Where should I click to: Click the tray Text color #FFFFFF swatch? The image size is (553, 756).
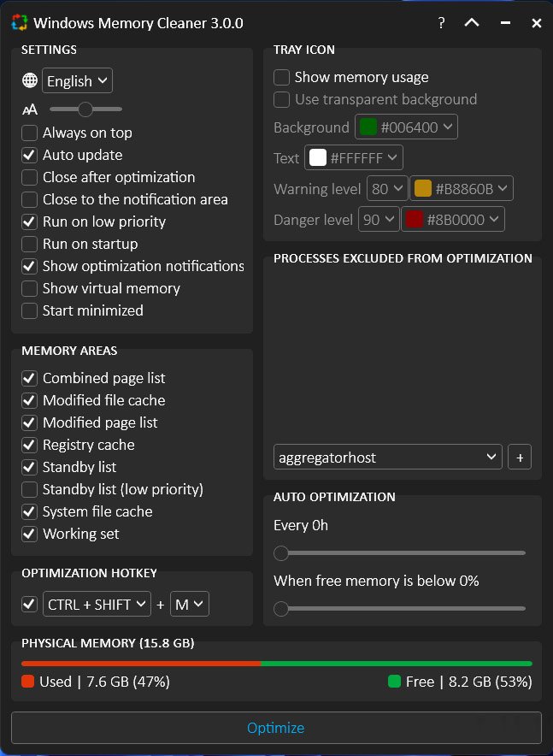318,158
